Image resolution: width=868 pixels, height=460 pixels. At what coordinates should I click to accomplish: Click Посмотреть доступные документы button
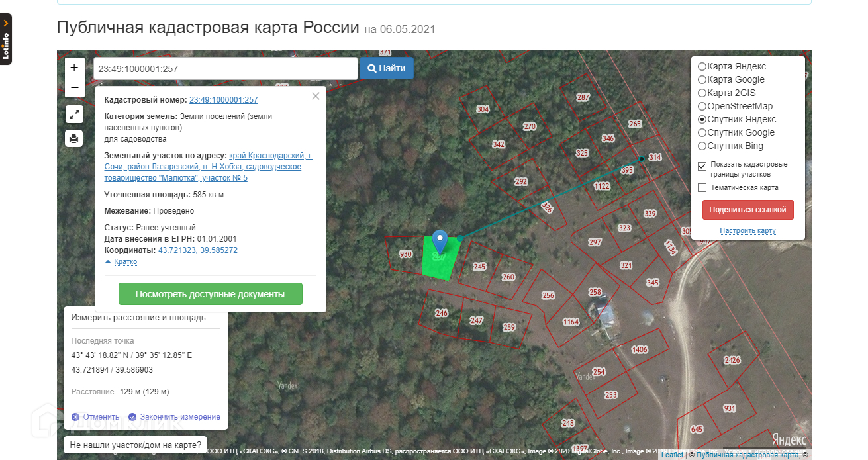(210, 294)
